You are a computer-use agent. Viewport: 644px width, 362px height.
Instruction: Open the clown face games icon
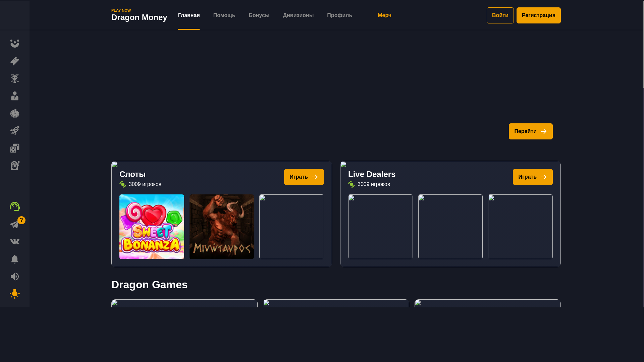[x=15, y=44]
